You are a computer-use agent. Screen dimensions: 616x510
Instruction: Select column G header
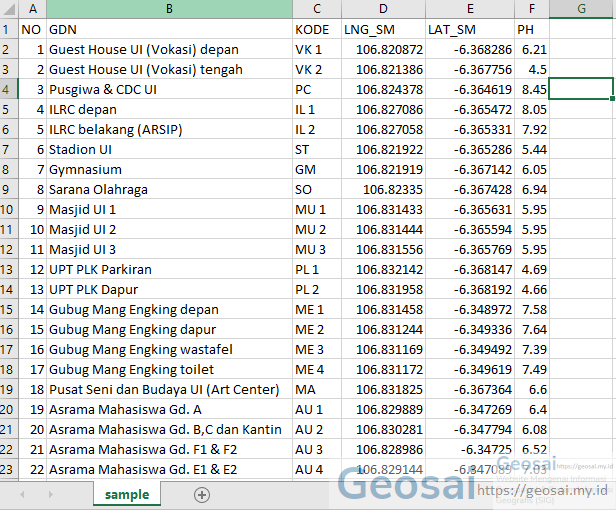click(582, 9)
